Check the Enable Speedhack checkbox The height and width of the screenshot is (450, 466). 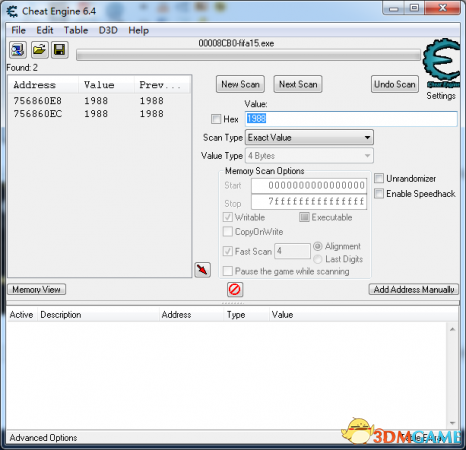click(x=379, y=193)
